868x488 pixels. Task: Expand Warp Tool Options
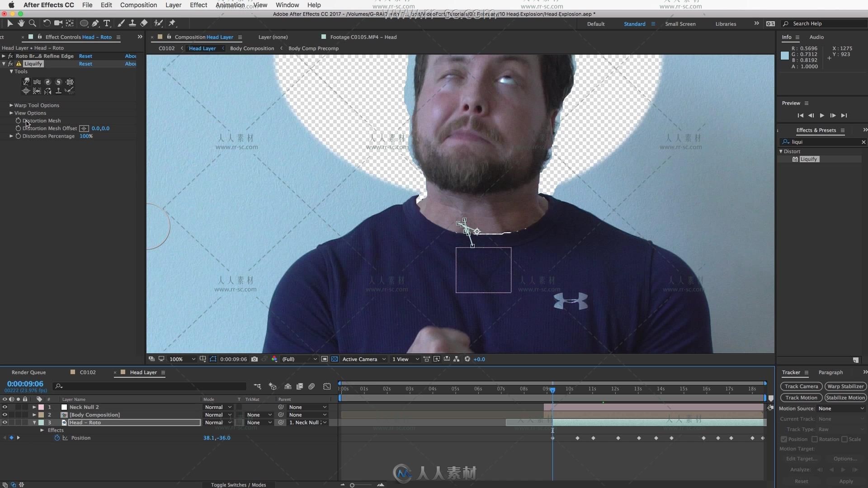coord(11,105)
